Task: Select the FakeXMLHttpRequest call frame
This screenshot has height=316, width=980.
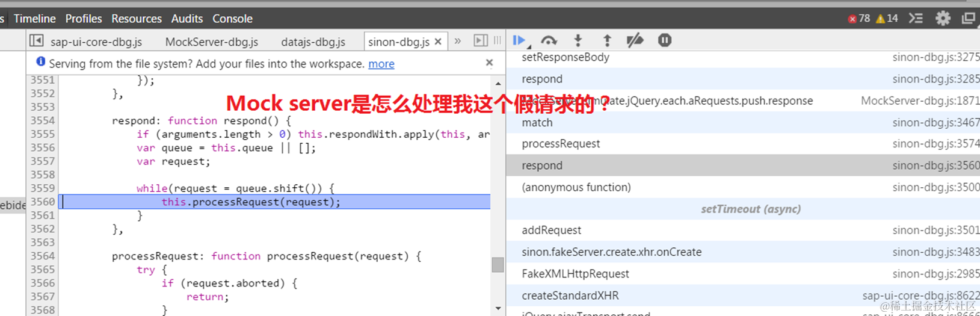Action: (x=743, y=274)
